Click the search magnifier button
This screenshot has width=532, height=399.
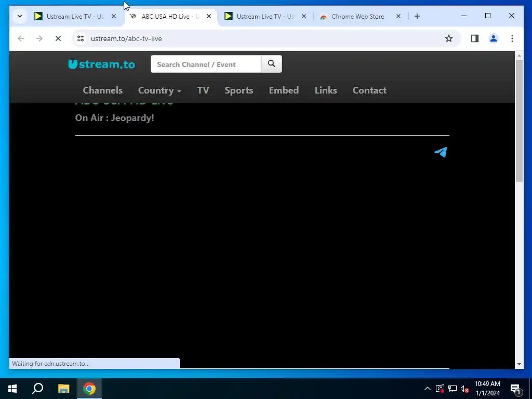tap(271, 64)
